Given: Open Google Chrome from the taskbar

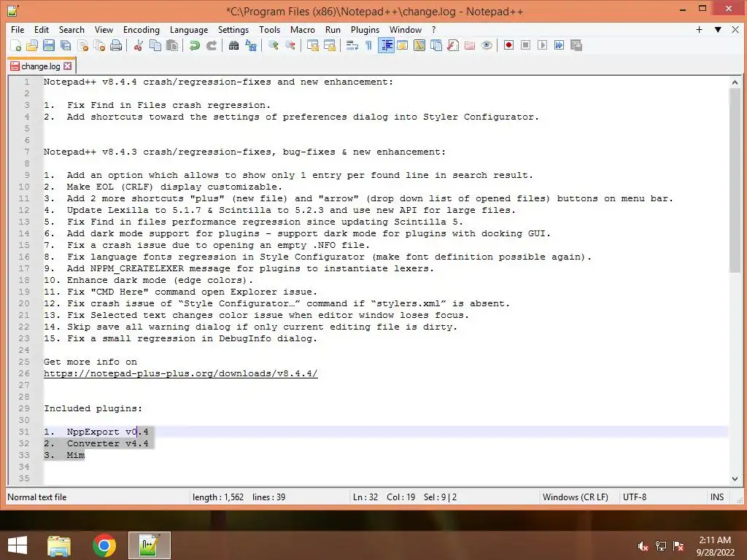Looking at the screenshot, I should click(x=104, y=545).
